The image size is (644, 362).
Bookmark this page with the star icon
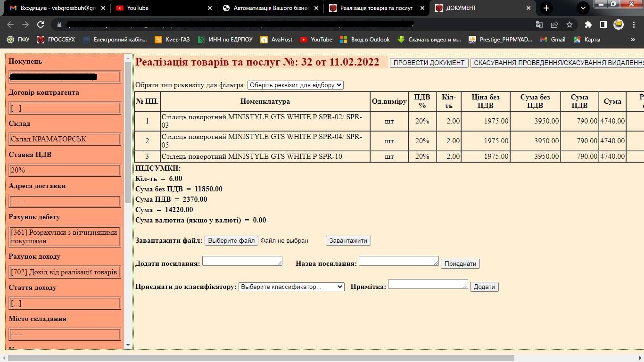pos(570,25)
